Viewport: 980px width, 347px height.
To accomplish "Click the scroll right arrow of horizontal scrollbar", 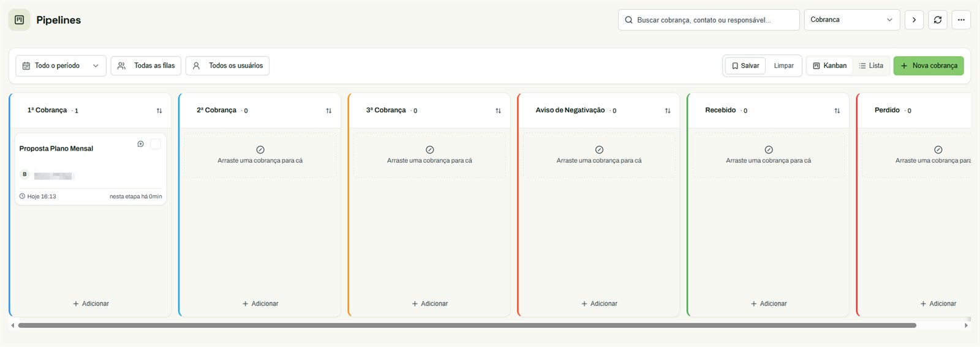I will [x=966, y=326].
